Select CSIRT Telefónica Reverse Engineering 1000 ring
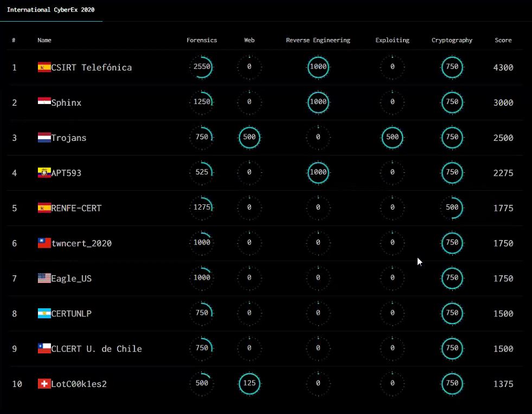 [318, 67]
